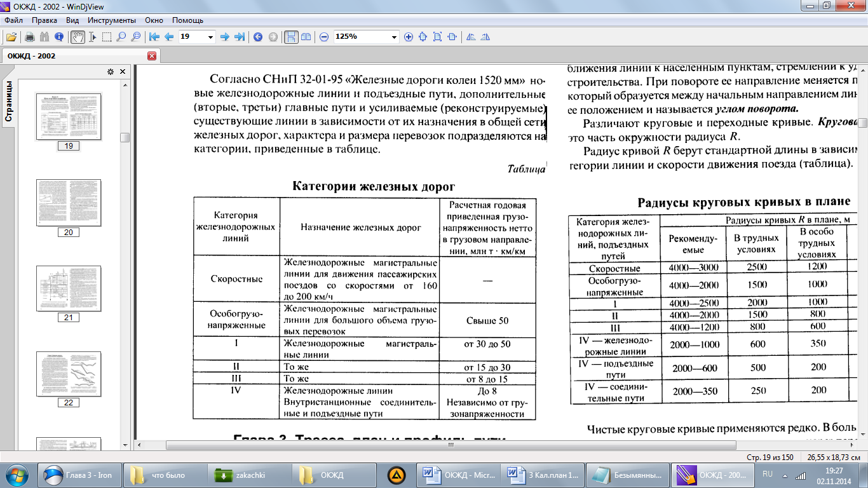
Task: Open zakachki taskbar item
Action: (x=250, y=475)
